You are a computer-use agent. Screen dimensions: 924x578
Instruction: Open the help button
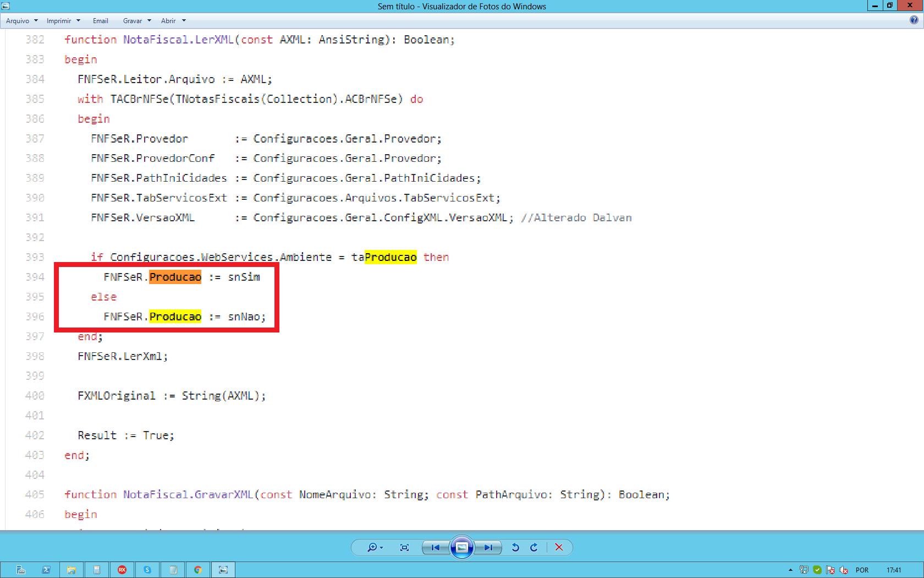pyautogui.click(x=914, y=20)
